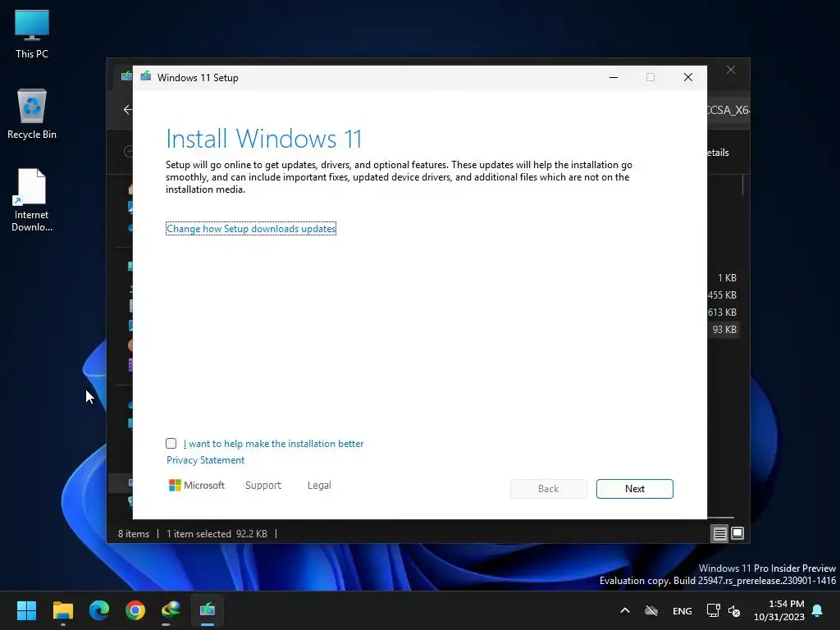Open the network tray icon

(713, 610)
